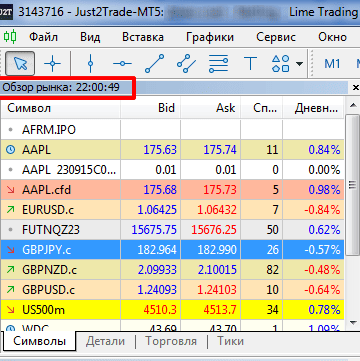This screenshot has height=361, width=360.
Task: Click the Market Watch scrollbar down arrow
Action: [x=353, y=323]
